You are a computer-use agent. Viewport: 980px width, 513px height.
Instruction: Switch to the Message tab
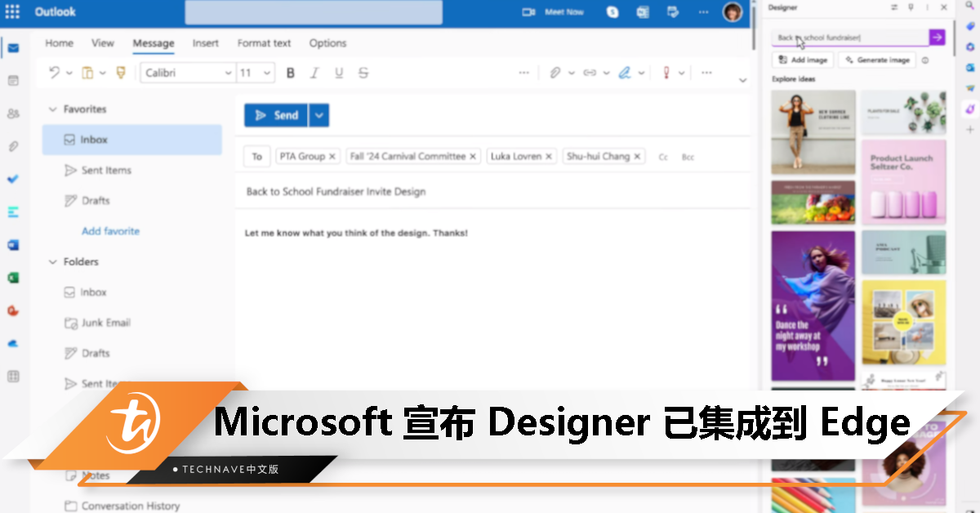[154, 43]
